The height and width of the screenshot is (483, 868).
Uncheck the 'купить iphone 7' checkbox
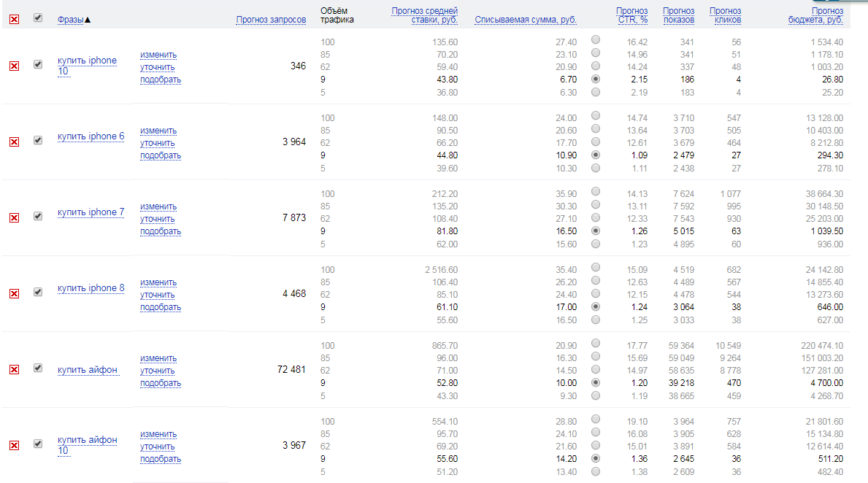tap(38, 216)
